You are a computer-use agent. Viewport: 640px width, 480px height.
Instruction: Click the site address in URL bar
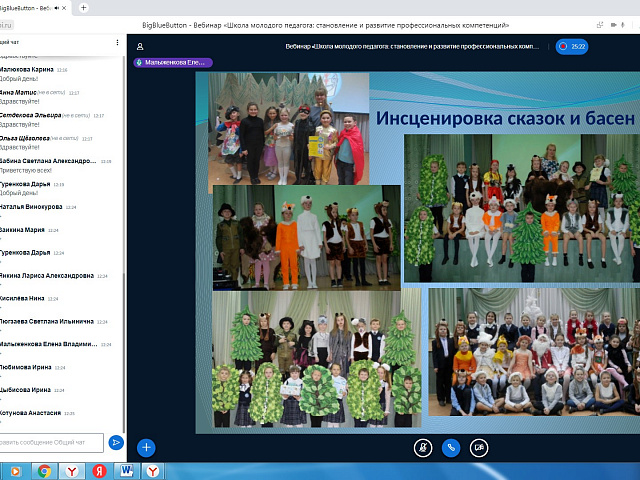6,25
